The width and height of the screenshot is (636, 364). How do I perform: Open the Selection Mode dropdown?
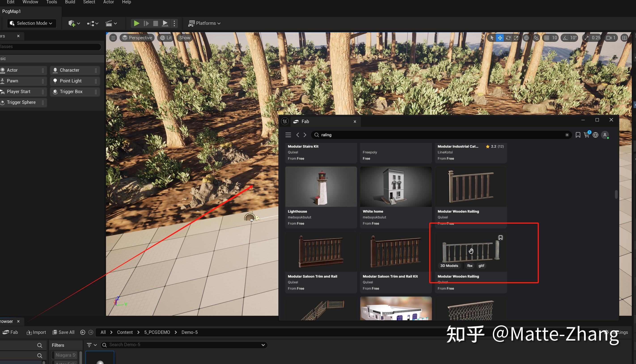pyautogui.click(x=31, y=23)
